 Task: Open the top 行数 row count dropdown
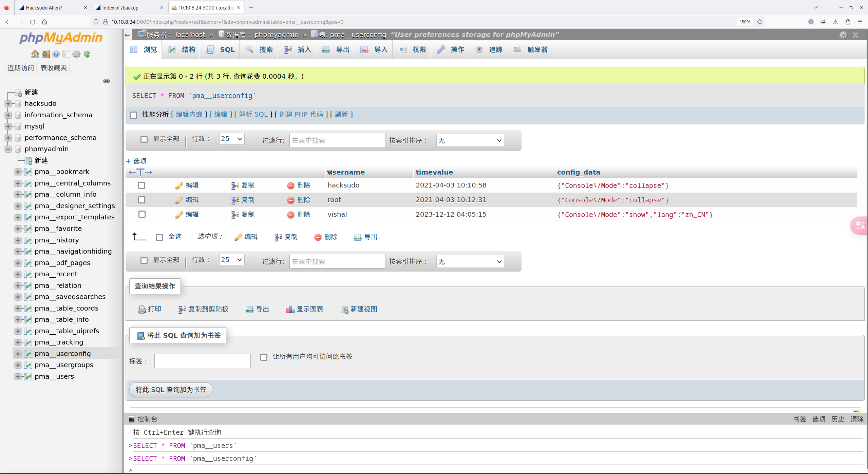(232, 139)
